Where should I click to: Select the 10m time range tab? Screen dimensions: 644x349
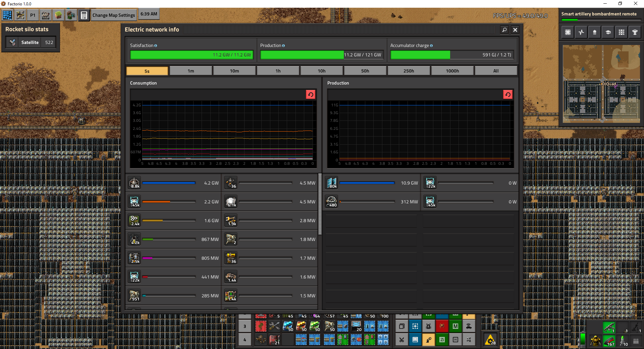pyautogui.click(x=234, y=71)
